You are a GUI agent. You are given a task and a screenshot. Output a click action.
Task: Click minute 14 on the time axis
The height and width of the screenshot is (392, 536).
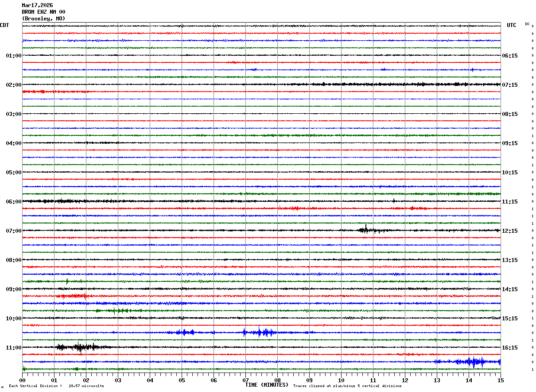point(469,380)
